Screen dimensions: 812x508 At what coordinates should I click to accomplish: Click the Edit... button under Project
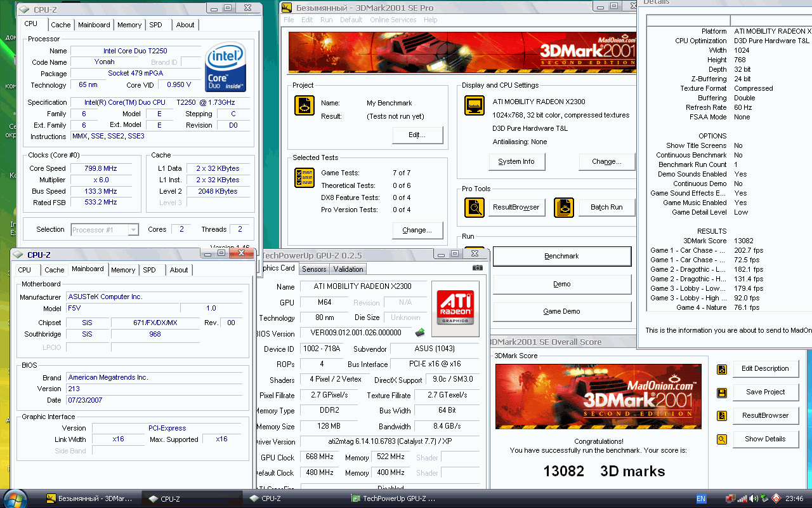[x=417, y=135]
